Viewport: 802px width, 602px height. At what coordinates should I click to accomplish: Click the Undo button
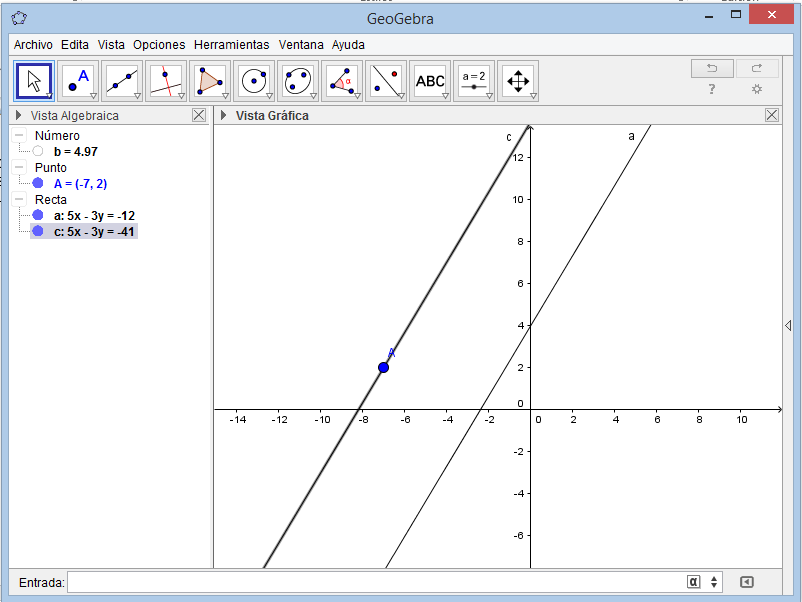tap(712, 66)
